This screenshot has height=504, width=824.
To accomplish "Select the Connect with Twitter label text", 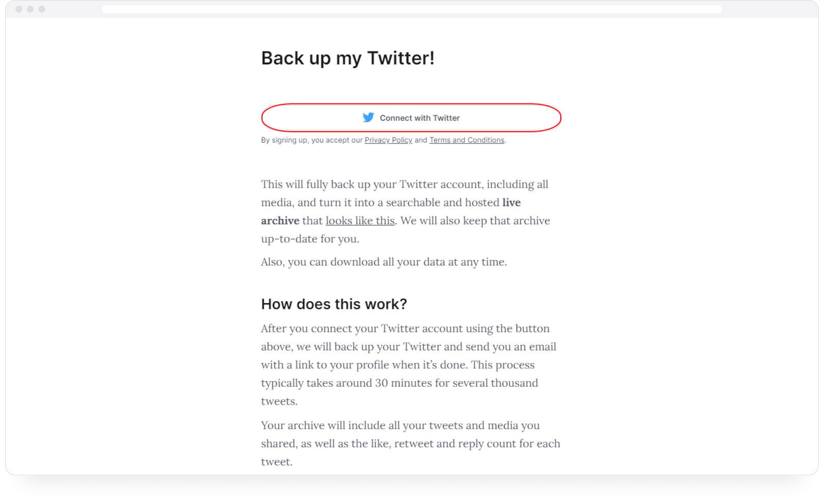I will 419,117.
